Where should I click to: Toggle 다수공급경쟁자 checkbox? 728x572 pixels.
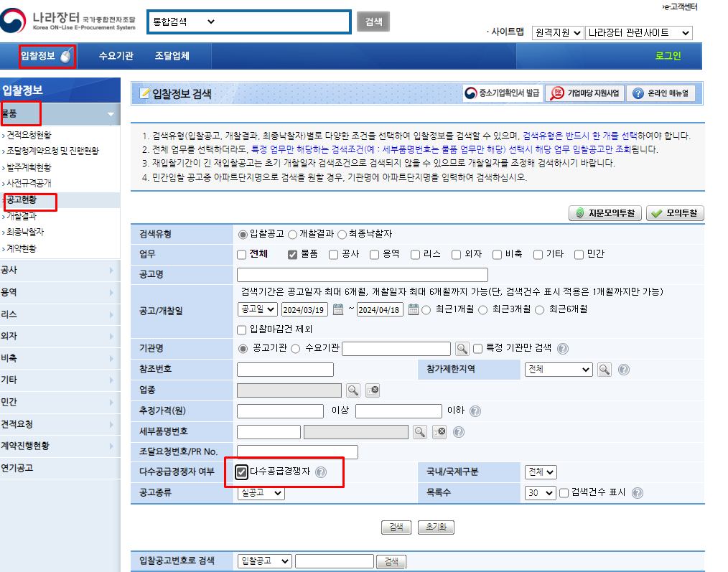click(x=241, y=472)
